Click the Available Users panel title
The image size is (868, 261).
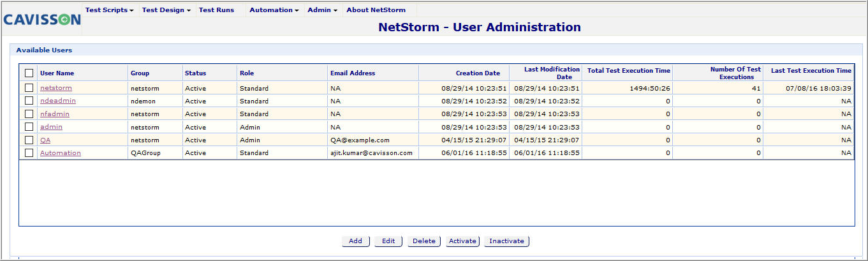point(44,50)
